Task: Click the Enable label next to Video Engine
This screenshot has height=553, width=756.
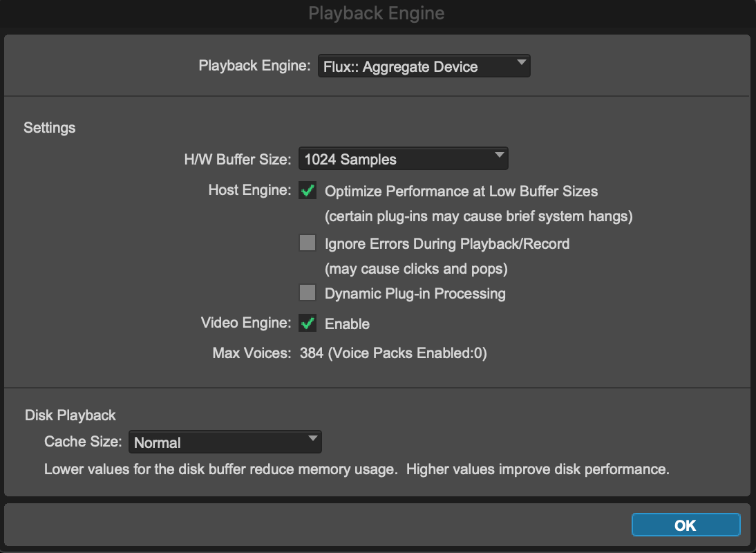Action: [347, 324]
